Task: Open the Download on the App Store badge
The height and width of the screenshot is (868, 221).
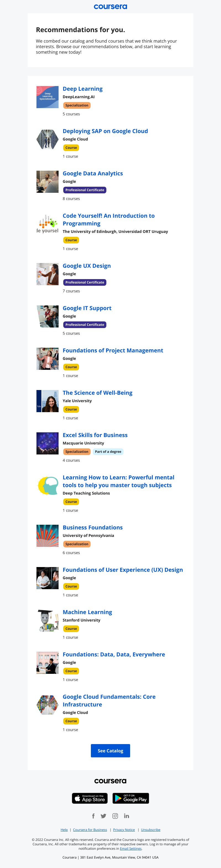Action: [90, 798]
